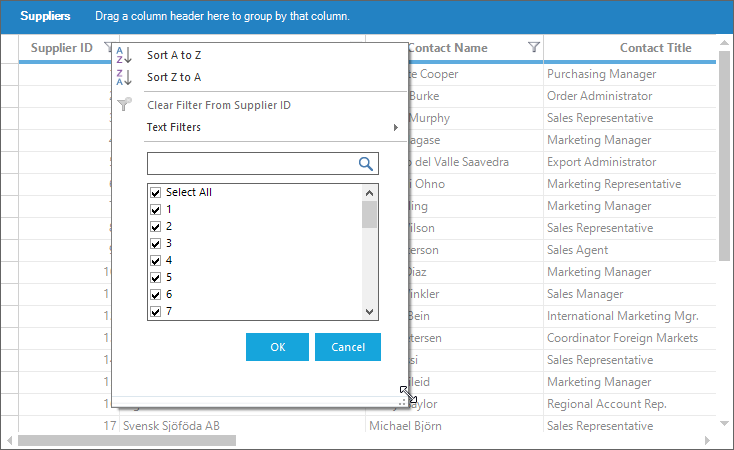
Task: Select the Supplier ID 17 cell
Action: [x=69, y=426]
